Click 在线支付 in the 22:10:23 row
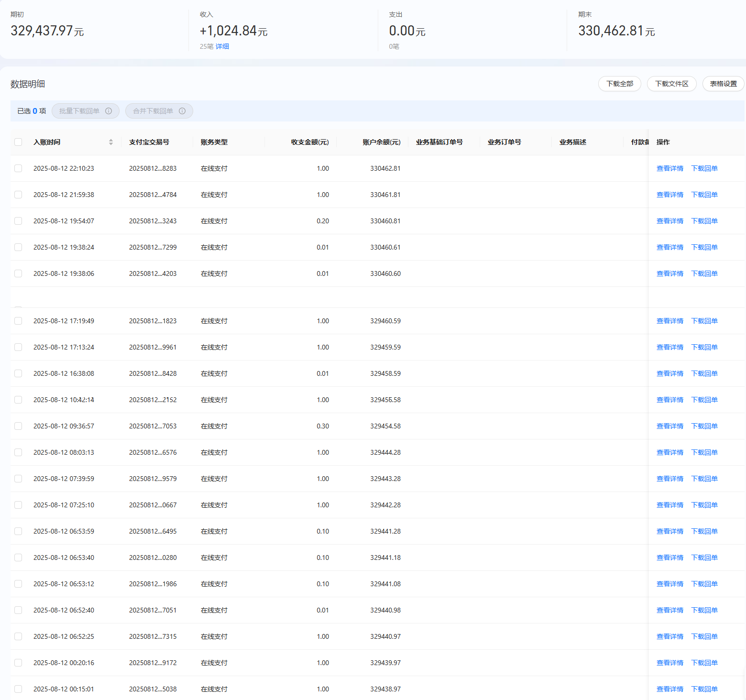The height and width of the screenshot is (700, 746). click(214, 168)
